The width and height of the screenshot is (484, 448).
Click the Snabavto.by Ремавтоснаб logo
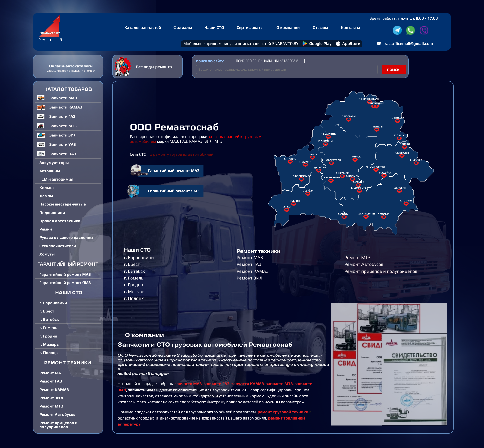click(x=50, y=29)
